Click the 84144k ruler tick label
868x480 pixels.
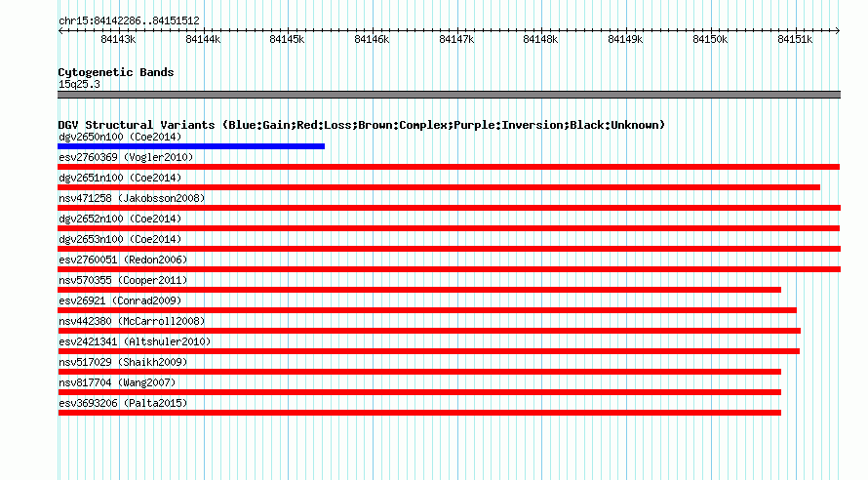[203, 39]
